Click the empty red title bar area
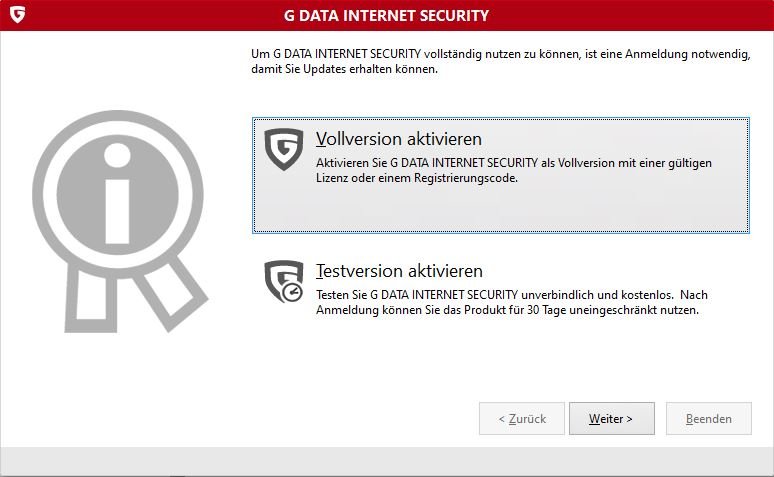The width and height of the screenshot is (774, 477). 640,16
